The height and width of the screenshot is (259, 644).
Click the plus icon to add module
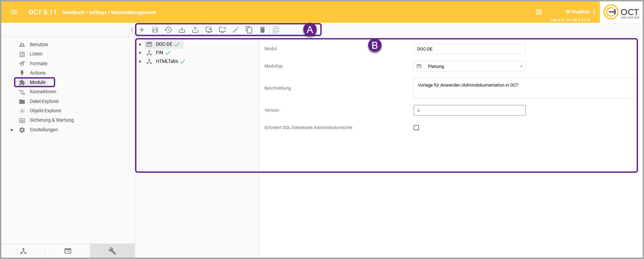[x=142, y=30]
